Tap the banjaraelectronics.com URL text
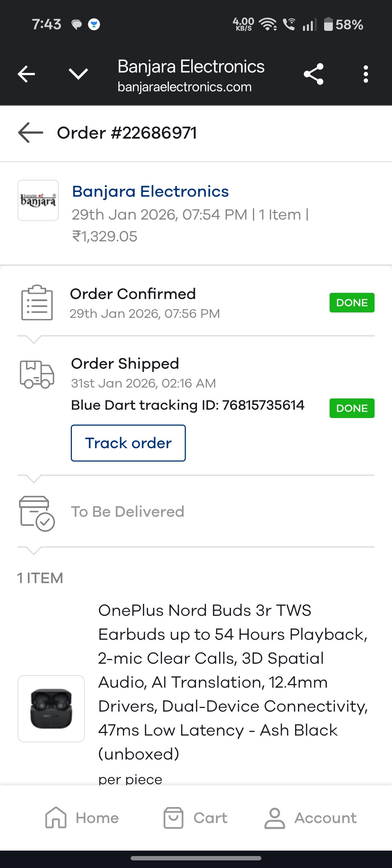Viewport: 392px width, 868px height. point(184,87)
